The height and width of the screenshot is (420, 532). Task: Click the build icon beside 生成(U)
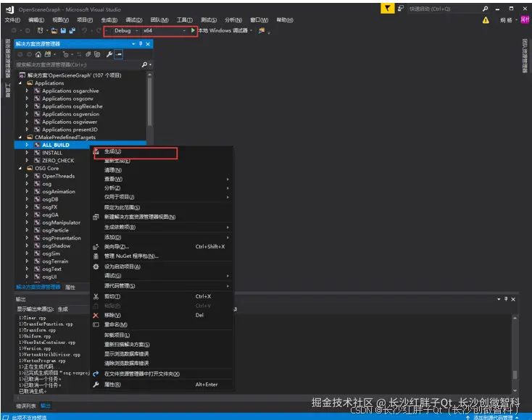96,151
